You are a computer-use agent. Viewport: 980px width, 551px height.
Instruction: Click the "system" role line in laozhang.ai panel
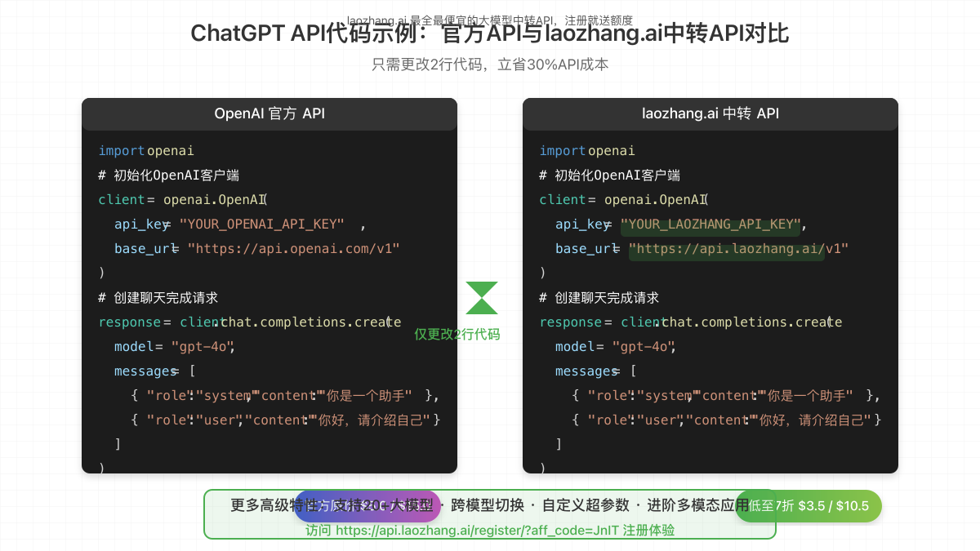pos(727,396)
